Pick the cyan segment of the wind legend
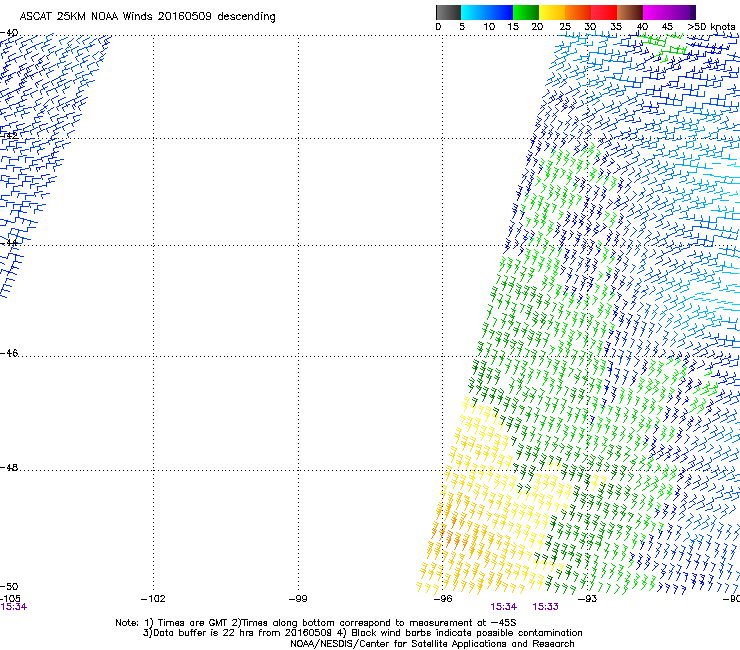This screenshot has width=740, height=650. [x=474, y=12]
